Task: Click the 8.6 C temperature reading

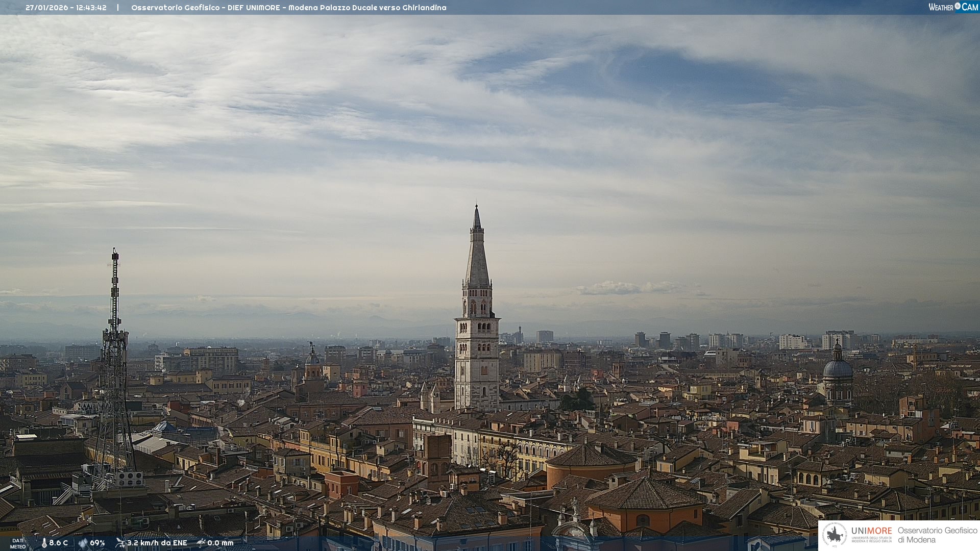Action: click(59, 543)
